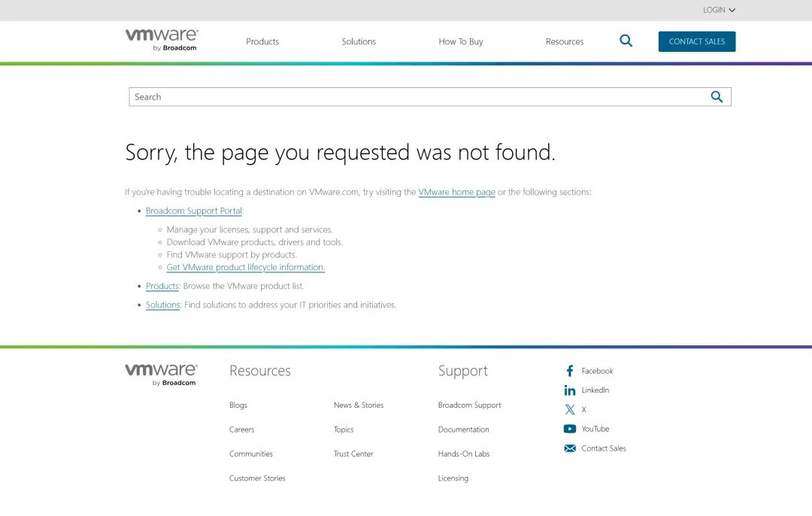Click the CONTACT SALES button

click(x=696, y=41)
